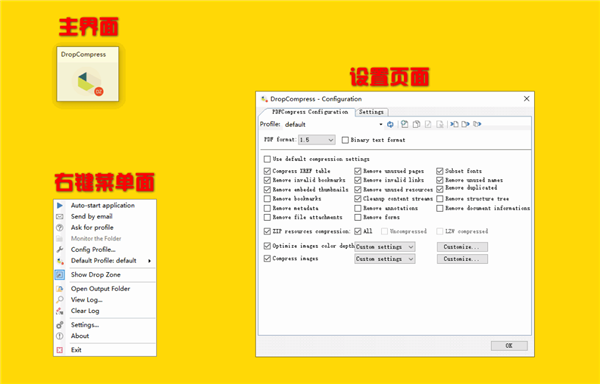Image resolution: width=600 pixels, height=384 pixels.
Task: Expand the Profile default dropdown
Action: (x=334, y=124)
